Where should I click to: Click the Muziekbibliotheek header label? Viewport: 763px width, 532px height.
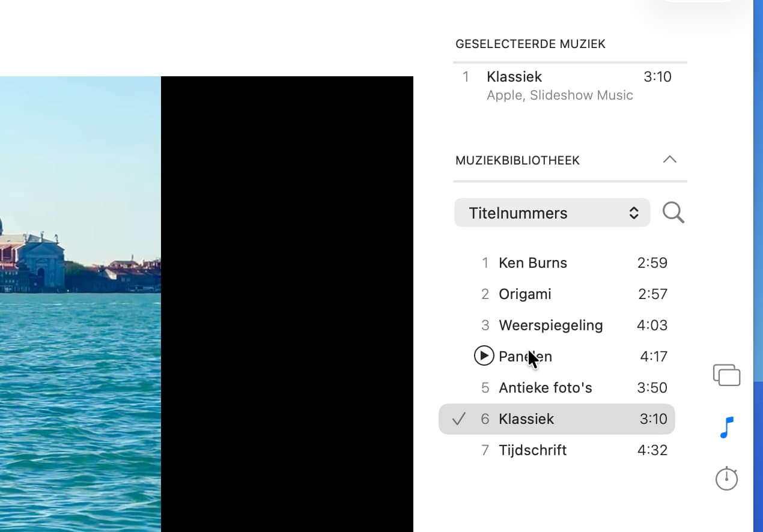click(518, 160)
